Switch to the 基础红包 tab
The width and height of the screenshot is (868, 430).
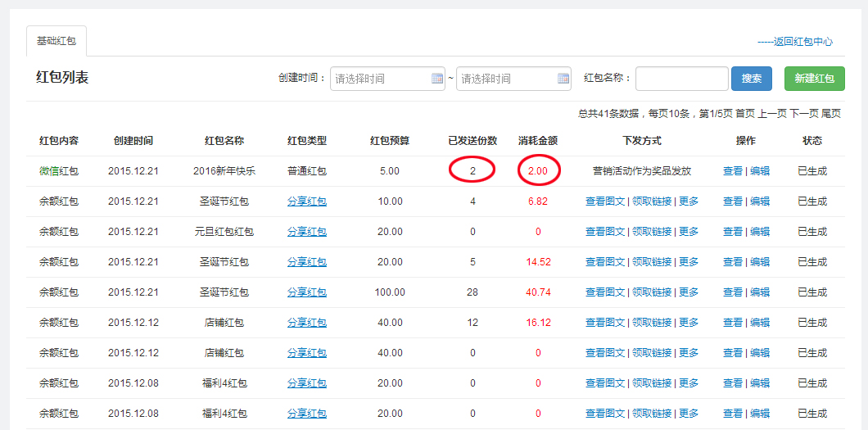coord(56,41)
